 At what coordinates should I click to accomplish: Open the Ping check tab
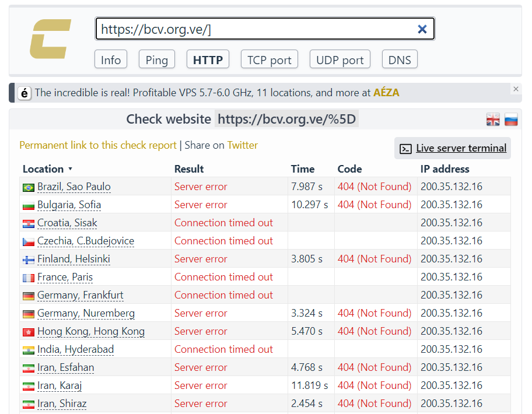157,59
